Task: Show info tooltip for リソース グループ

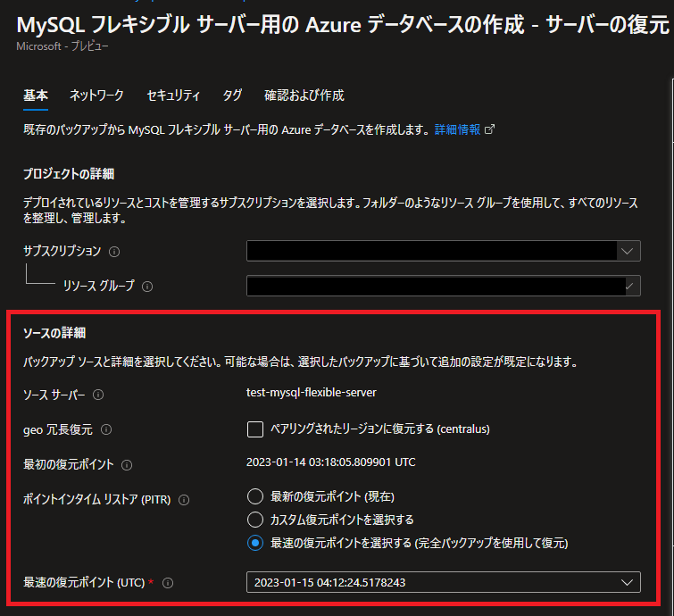Action: pyautogui.click(x=147, y=287)
